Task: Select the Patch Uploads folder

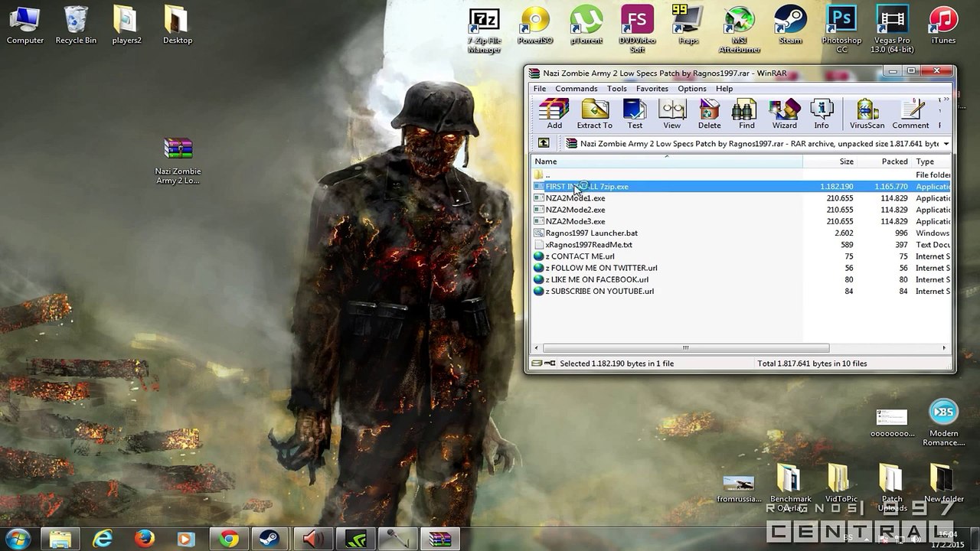Action: (x=892, y=487)
